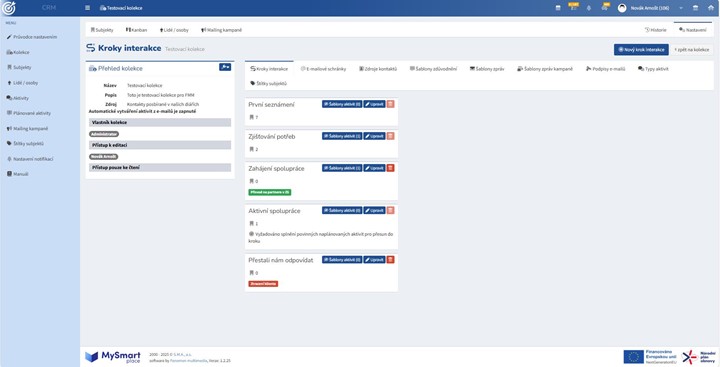The height and width of the screenshot is (367, 720).
Task: Click the red Ztracení klienta badge
Action: [x=263, y=284]
